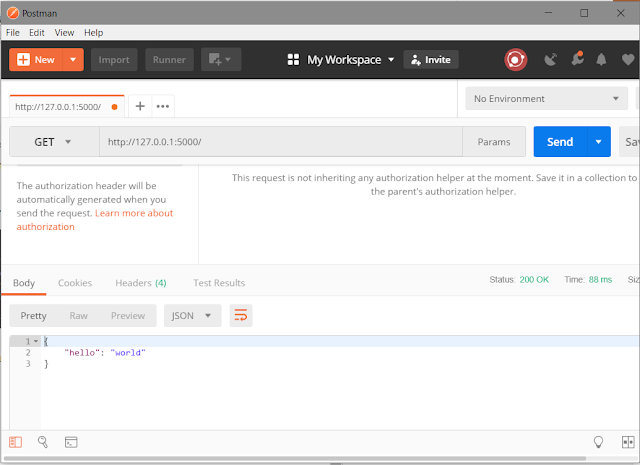Follow the Learn more about authorization link
640x465 pixels.
134,213
